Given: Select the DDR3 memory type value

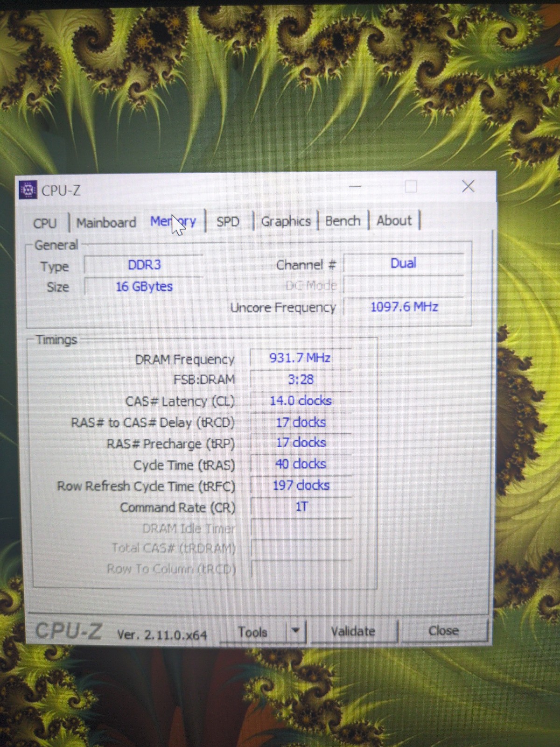Looking at the screenshot, I should [144, 265].
